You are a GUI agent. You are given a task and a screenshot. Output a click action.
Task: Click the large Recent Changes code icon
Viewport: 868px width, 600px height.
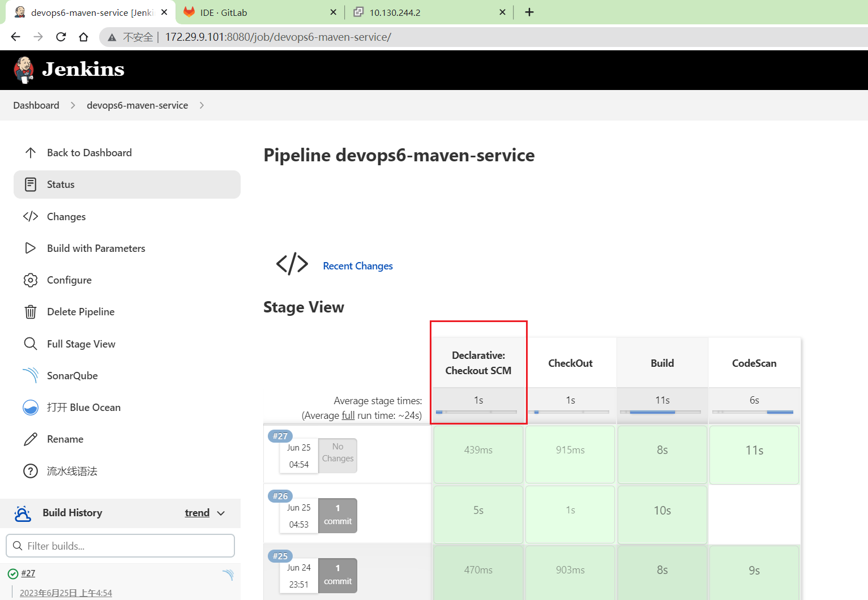click(292, 264)
